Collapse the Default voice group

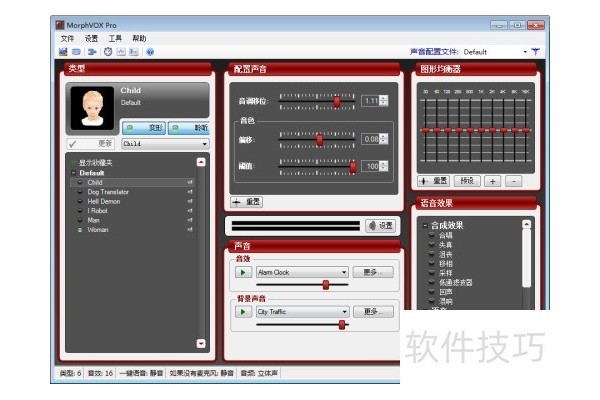[x=73, y=173]
